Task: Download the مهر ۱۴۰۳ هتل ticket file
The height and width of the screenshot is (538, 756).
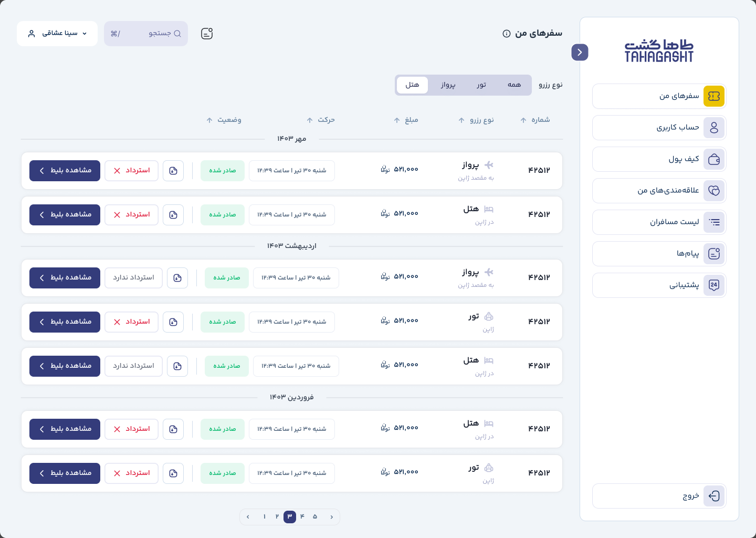Action: tap(173, 215)
